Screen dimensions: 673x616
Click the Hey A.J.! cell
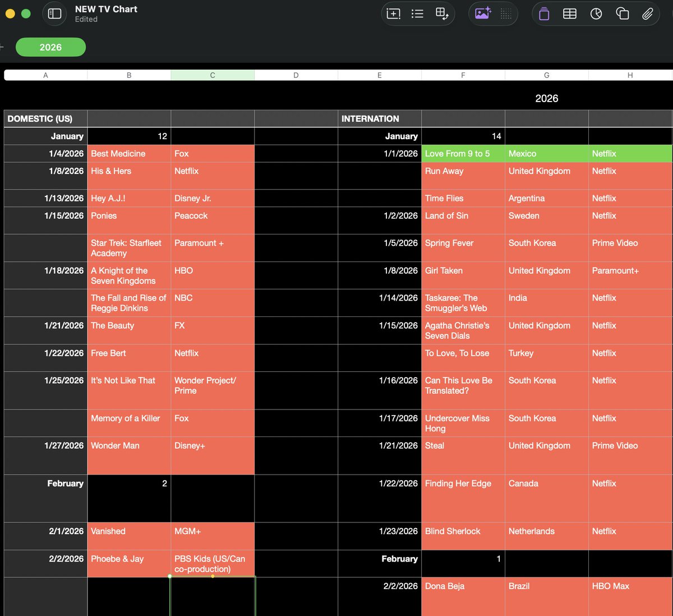(x=129, y=198)
